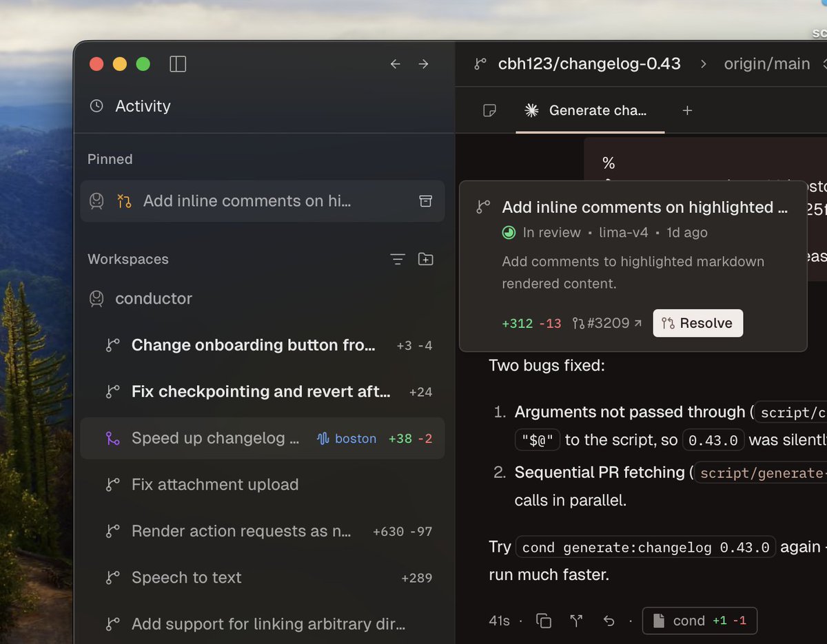827x644 pixels.
Task: Click the cbh123/changelog-0.43 branch name
Action: (x=589, y=64)
